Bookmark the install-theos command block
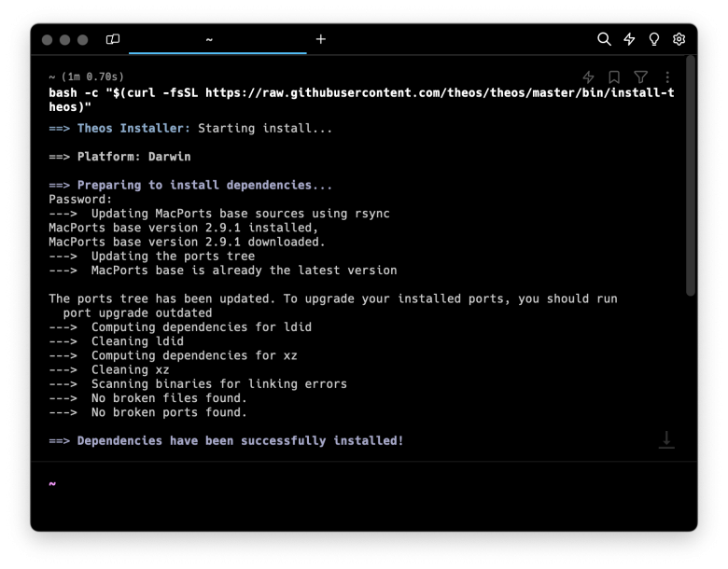Viewport: 728px width, 569px height. coord(614,77)
